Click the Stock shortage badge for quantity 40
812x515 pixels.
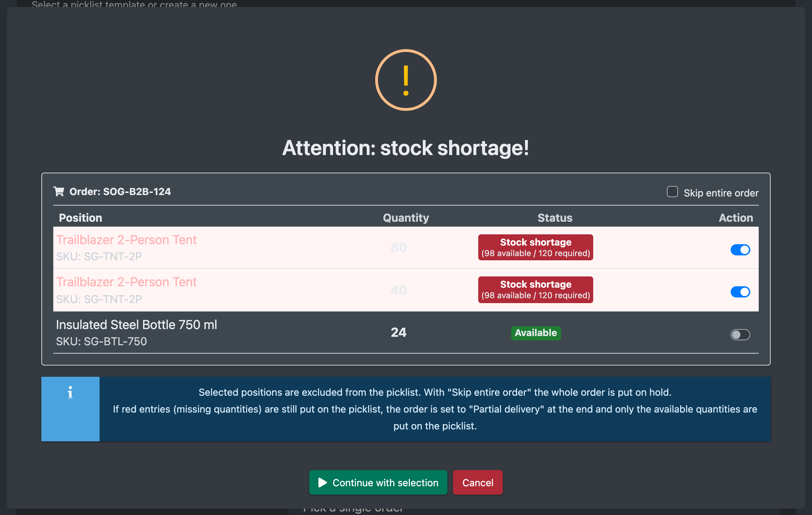click(x=535, y=289)
